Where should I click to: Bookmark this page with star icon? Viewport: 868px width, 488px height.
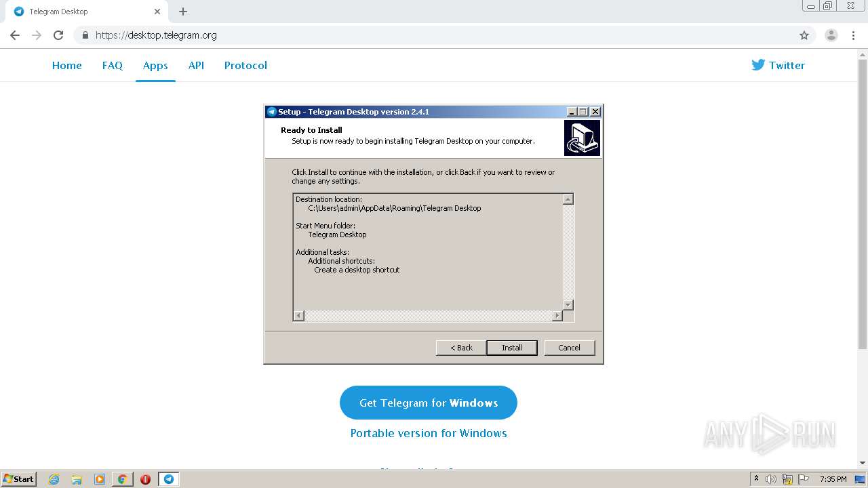pyautogui.click(x=804, y=35)
